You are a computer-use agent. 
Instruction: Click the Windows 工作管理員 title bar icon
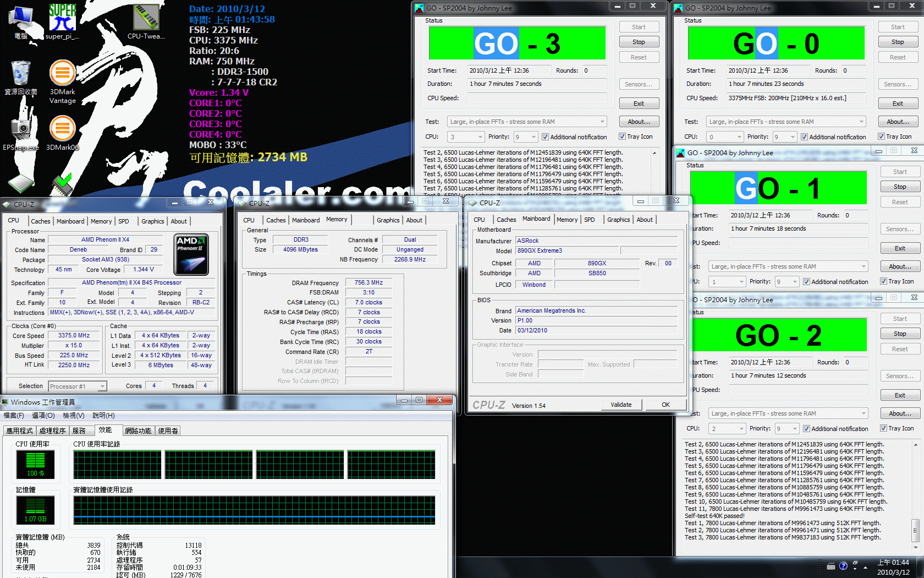(x=5, y=402)
